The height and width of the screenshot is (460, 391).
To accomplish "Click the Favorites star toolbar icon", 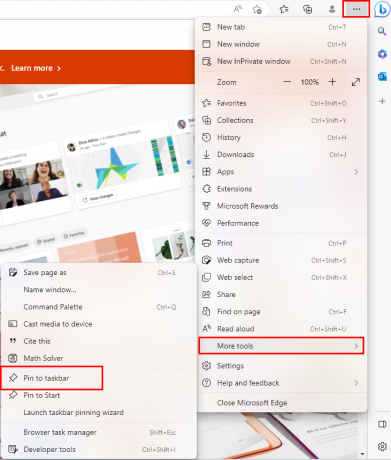I will 284,9.
